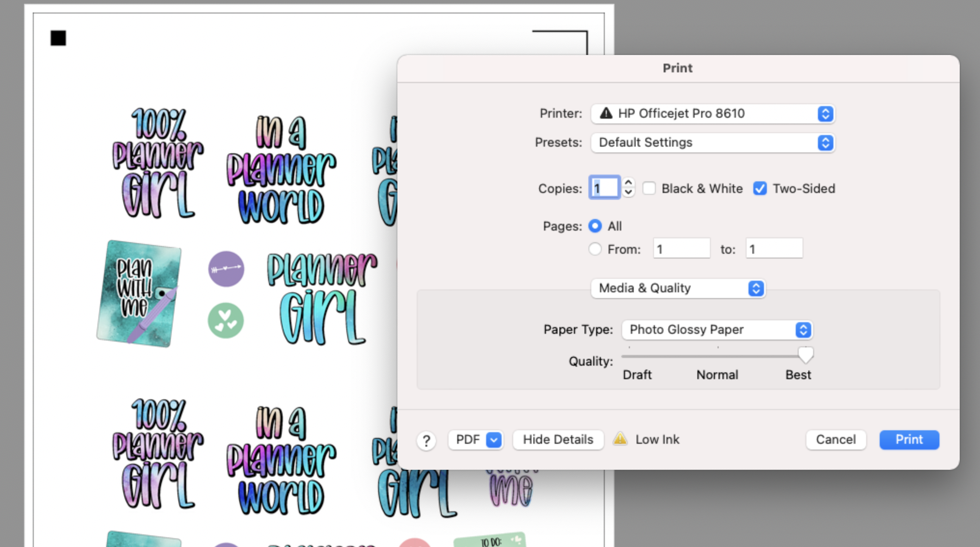Open the Presets Default Settings dropdown

pos(713,143)
